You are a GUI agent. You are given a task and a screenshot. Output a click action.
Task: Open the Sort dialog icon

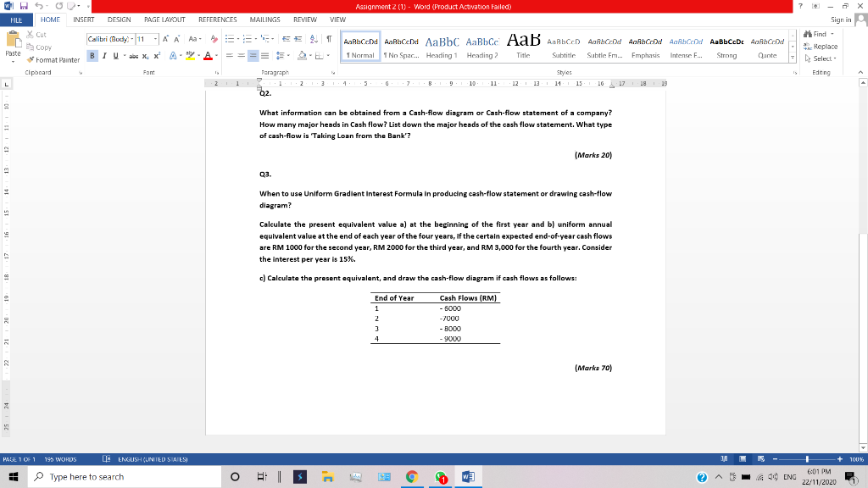pyautogui.click(x=314, y=37)
